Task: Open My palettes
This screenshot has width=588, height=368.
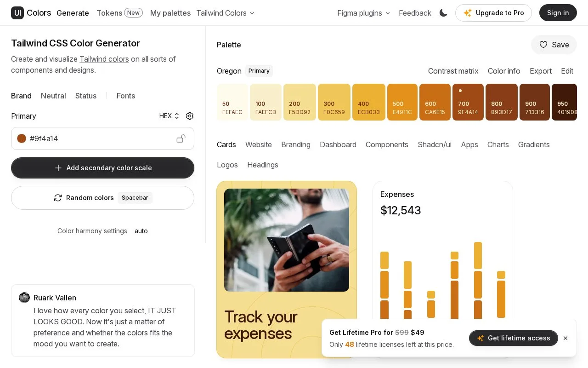Action: pos(170,13)
